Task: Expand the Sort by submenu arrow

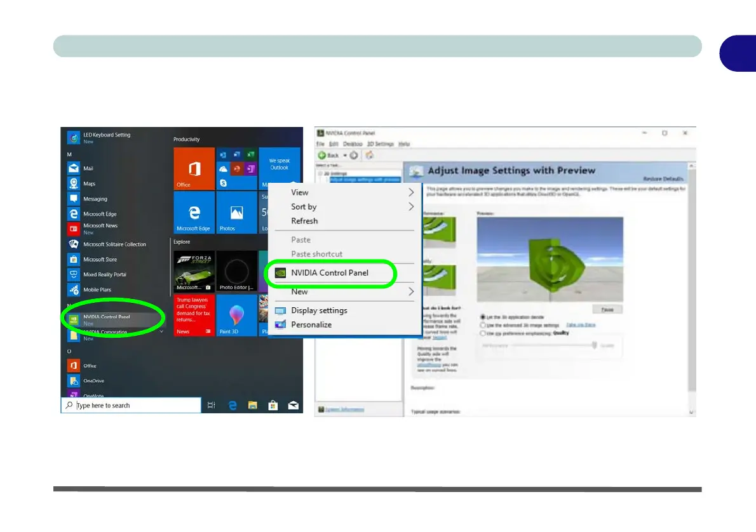Action: click(x=411, y=207)
